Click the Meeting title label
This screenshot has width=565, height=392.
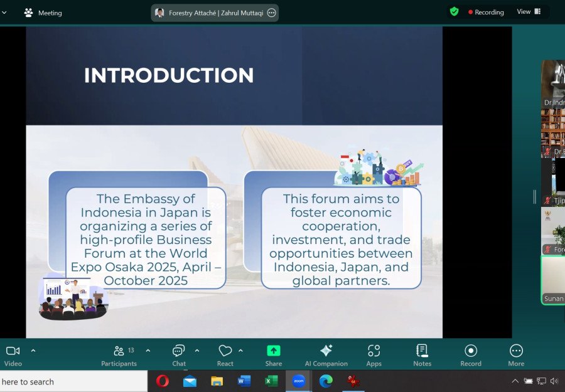[x=50, y=13]
